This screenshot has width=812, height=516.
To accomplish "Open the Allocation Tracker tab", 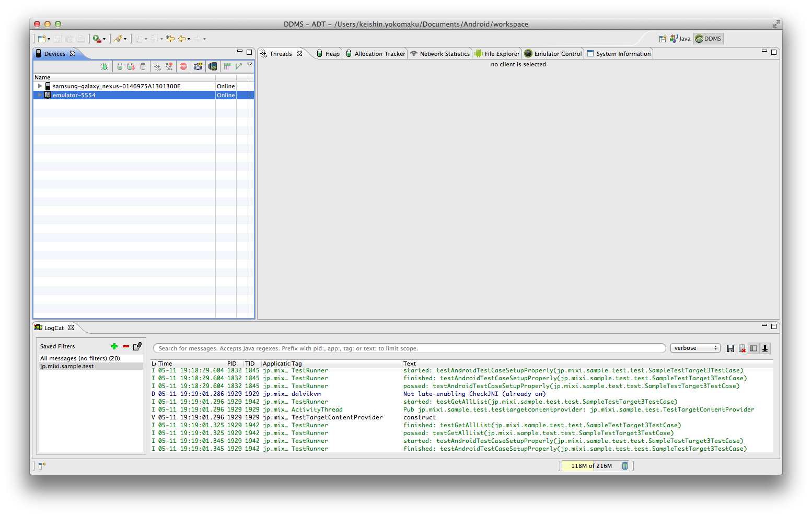I will [x=375, y=54].
